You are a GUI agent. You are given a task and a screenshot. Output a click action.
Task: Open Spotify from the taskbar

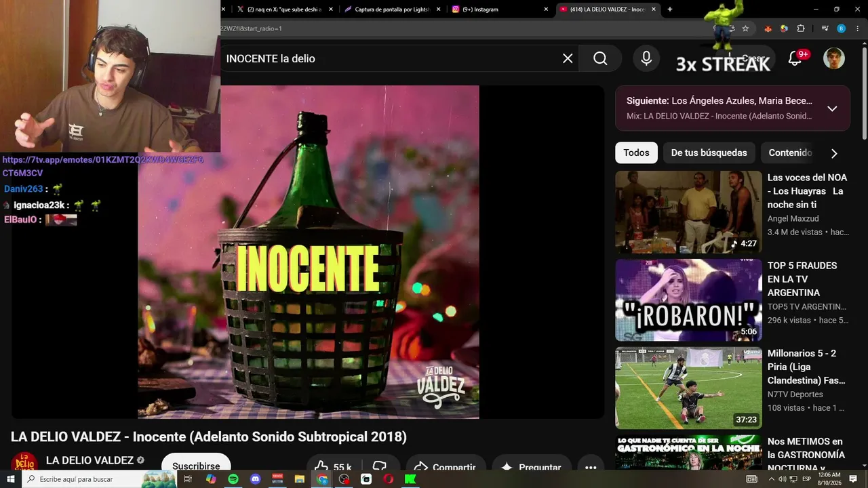point(233,479)
